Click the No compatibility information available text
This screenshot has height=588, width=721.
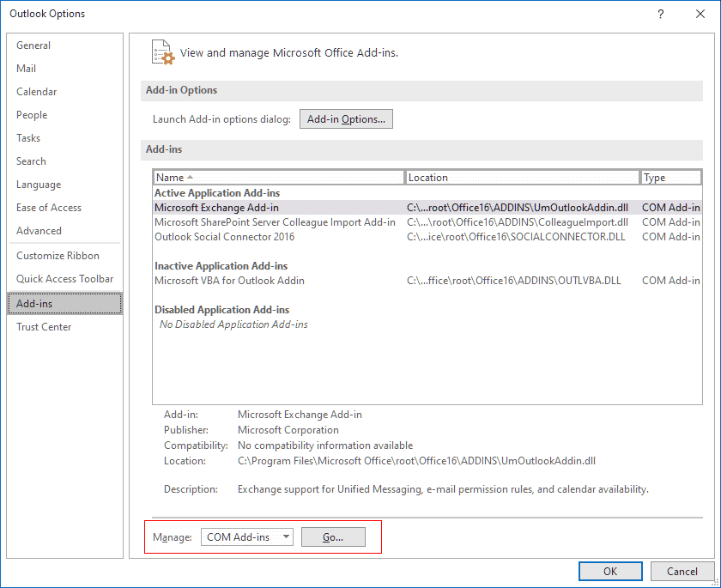click(325, 446)
